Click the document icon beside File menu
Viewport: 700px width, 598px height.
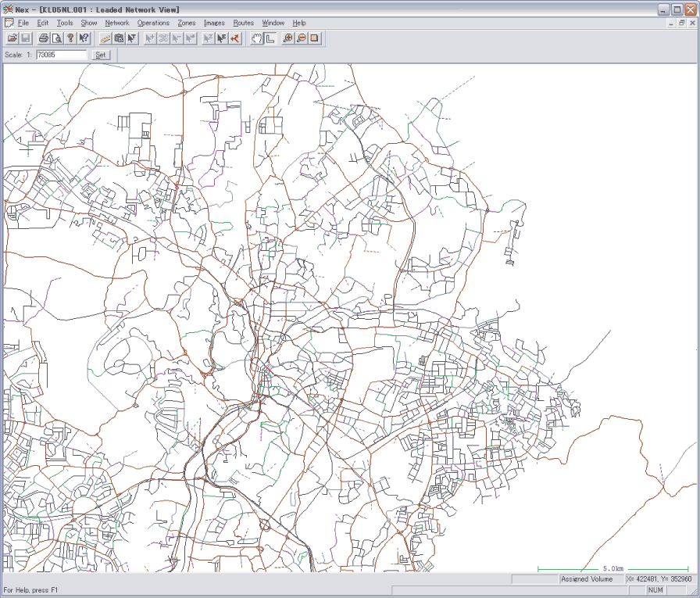tap(9, 23)
